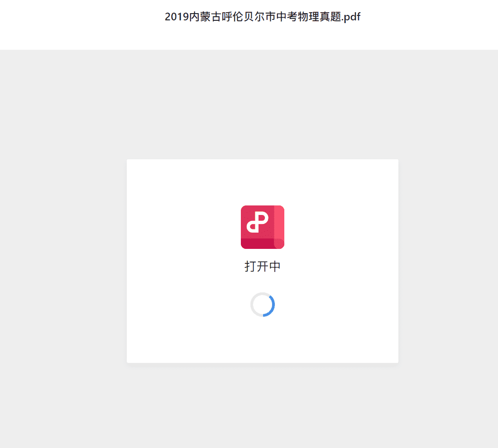Click the 2019 at the start of the title
Image resolution: width=498 pixels, height=448 pixels.
coord(177,17)
